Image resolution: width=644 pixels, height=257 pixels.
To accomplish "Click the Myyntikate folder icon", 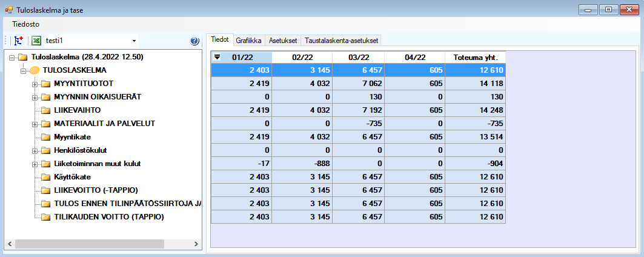I will (x=45, y=137).
